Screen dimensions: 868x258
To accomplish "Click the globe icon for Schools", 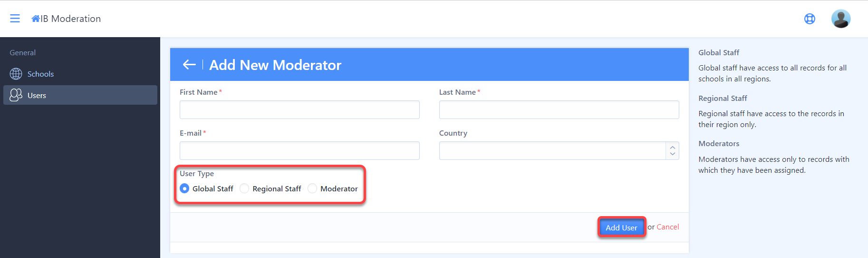I will pyautogui.click(x=16, y=74).
